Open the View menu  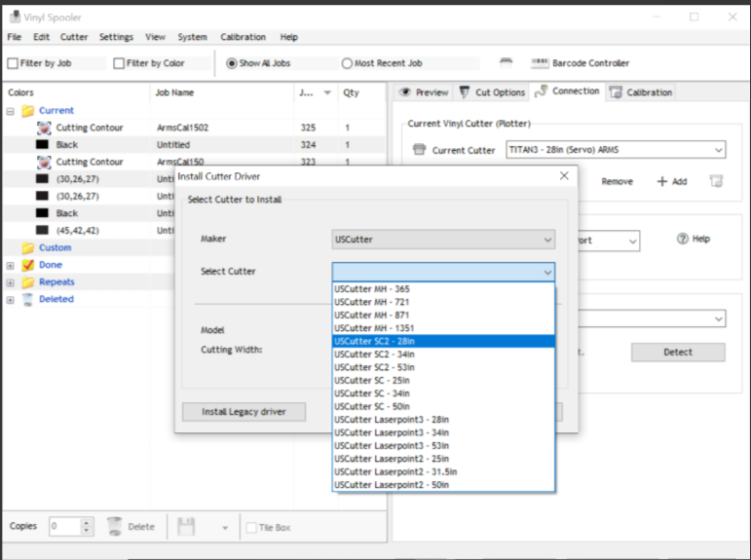click(155, 37)
